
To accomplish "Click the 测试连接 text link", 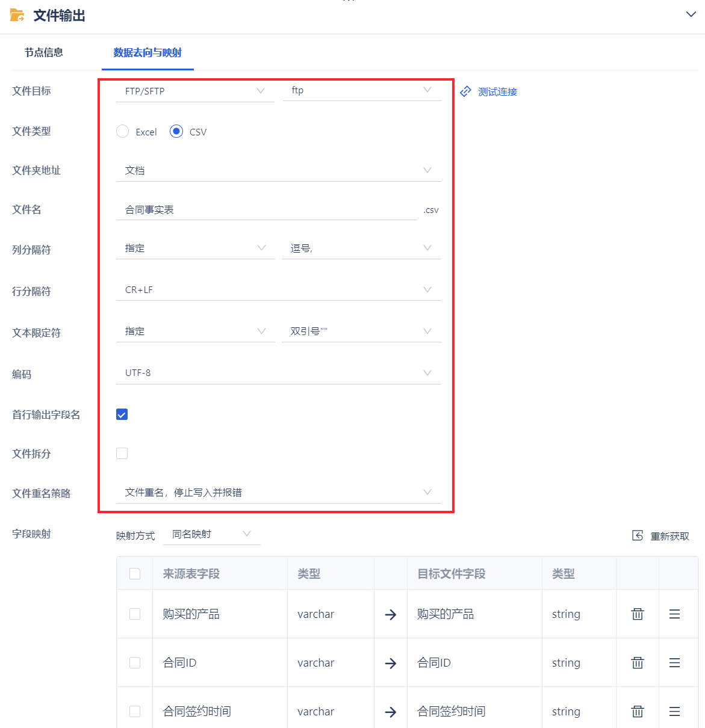I will 497,91.
